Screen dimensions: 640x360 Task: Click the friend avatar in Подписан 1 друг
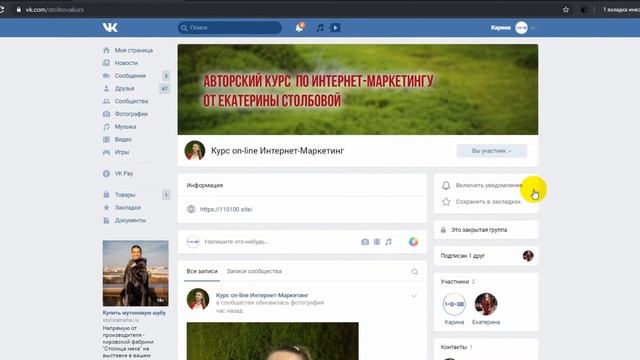coord(528,256)
